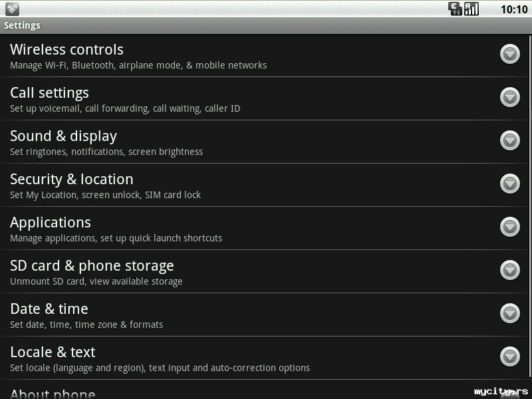Screen dimensions: 532x399
Task: Select the Call settings title text
Action: pos(49,93)
